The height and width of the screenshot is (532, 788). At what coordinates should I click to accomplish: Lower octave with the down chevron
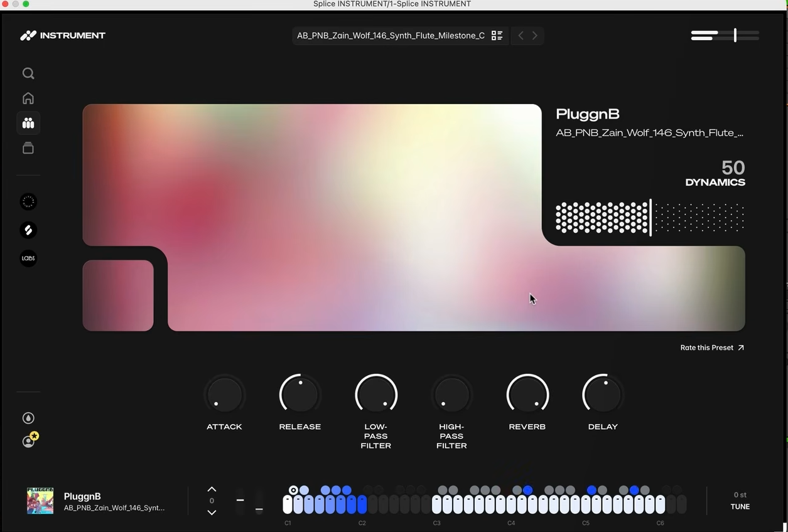coord(212,513)
